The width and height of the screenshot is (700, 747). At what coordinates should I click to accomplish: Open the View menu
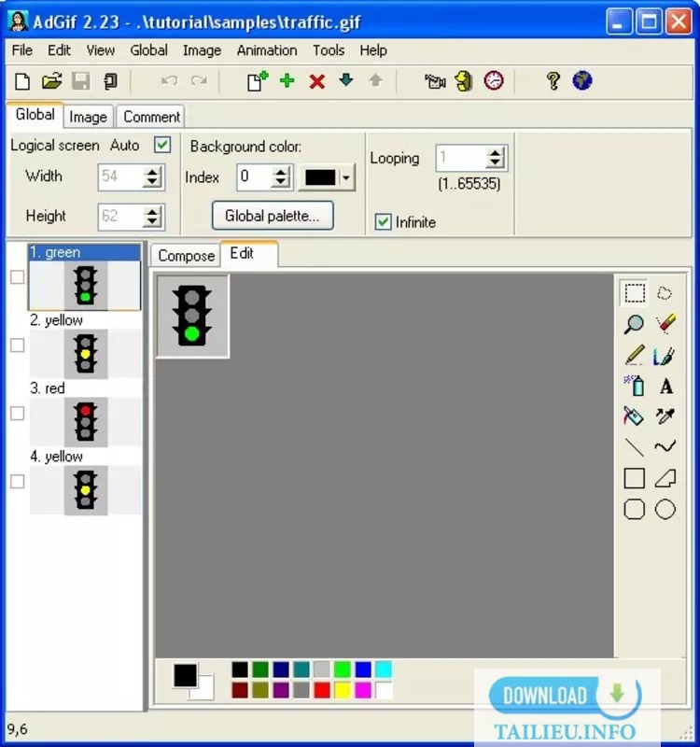pos(101,50)
